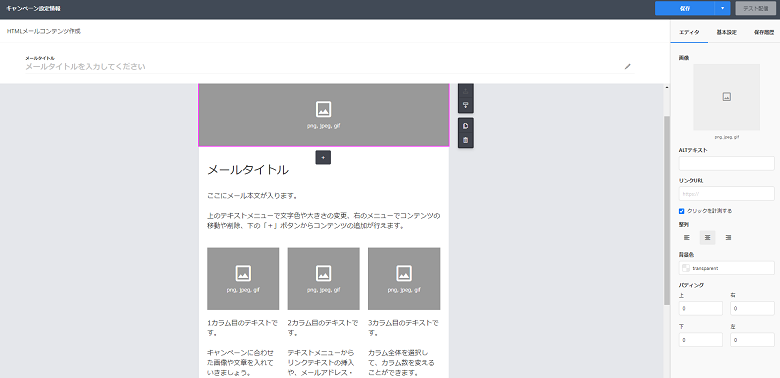Viewport: 780px width, 378px height.
Task: Click the paragraph starting 上のテキストメニューで
Action: 324,221
